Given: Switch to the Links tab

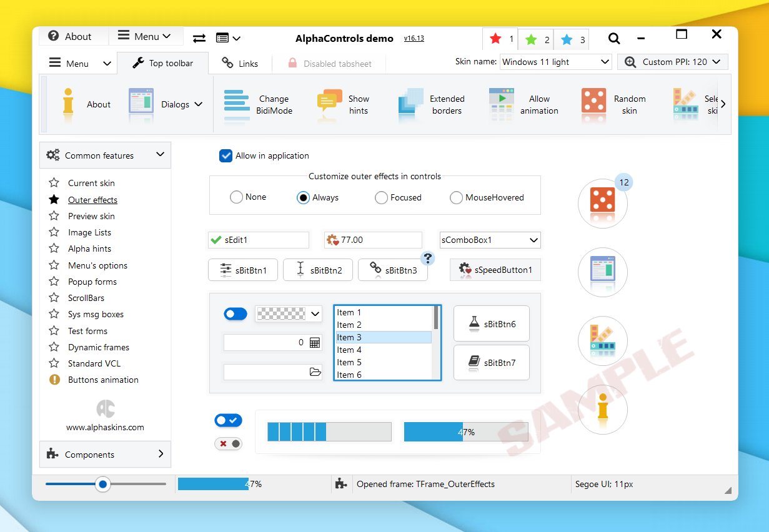Looking at the screenshot, I should click(241, 64).
